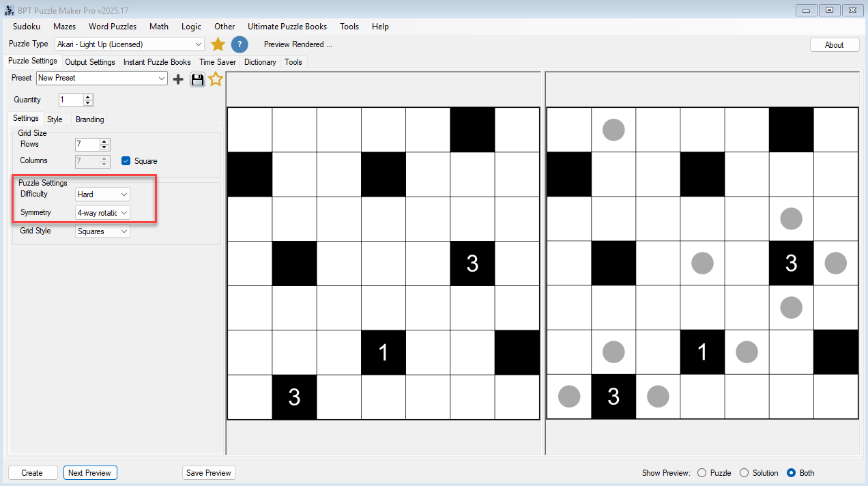This screenshot has height=486, width=868.
Task: Switch to the Branding tab
Action: point(89,119)
